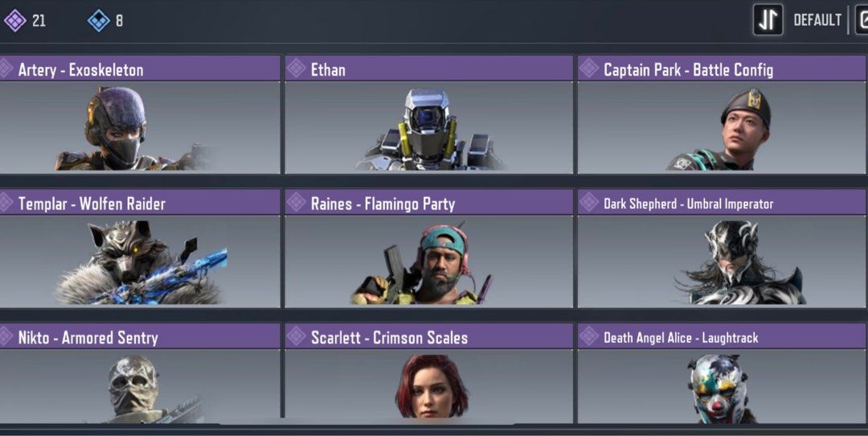
Task: Click rarity icon next to Dark Shepherd title
Action: click(588, 202)
